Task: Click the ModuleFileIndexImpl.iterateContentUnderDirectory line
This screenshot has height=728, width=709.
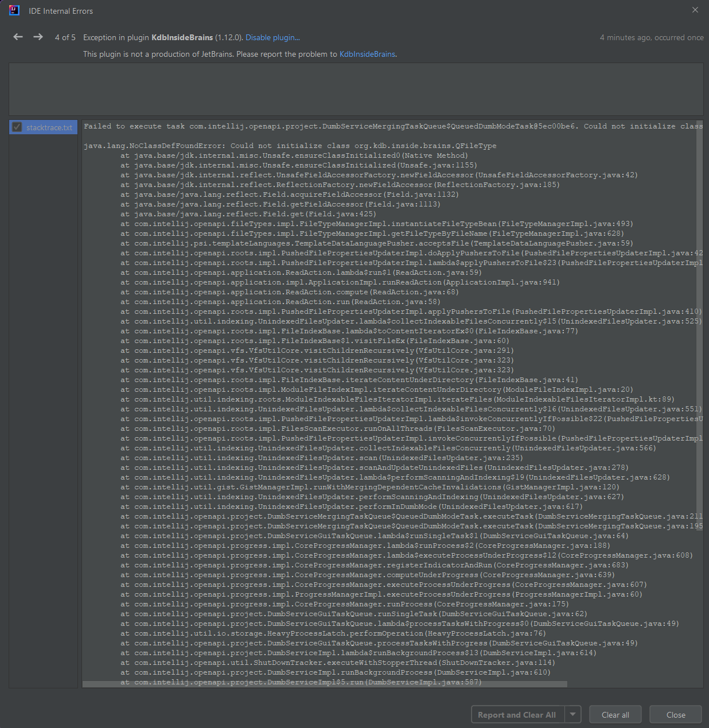Action: click(x=377, y=390)
